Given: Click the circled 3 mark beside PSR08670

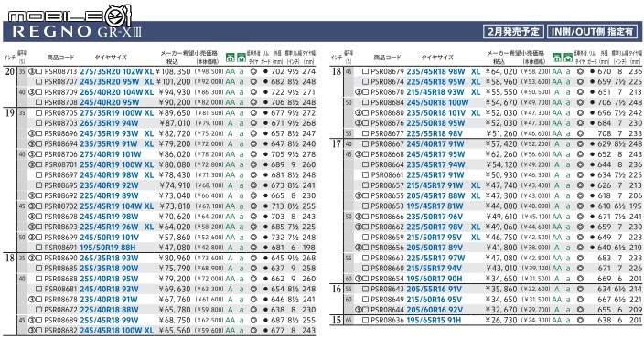Looking at the screenshot, I should (x=358, y=92).
